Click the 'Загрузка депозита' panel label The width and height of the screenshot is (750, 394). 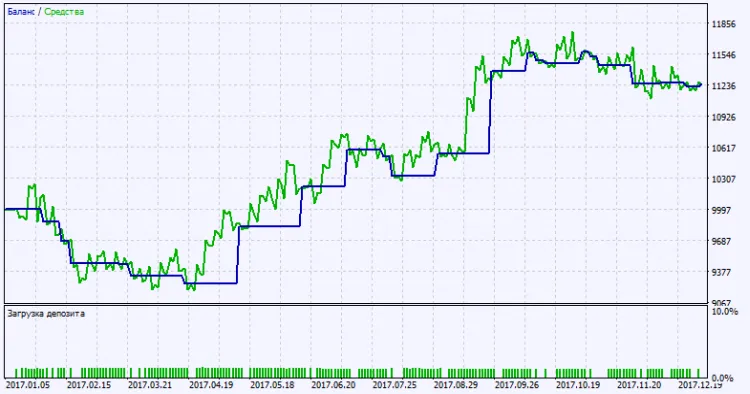point(46,314)
